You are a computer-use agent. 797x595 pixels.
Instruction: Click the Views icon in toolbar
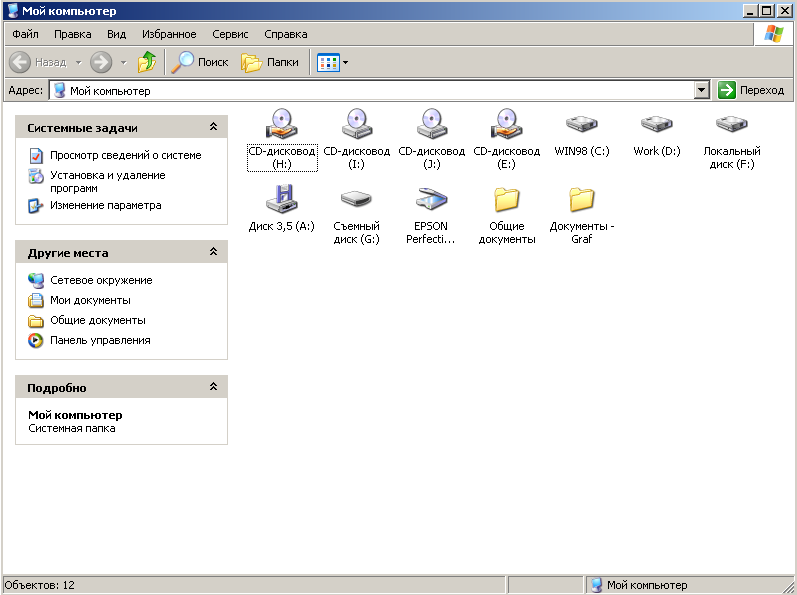coord(328,62)
